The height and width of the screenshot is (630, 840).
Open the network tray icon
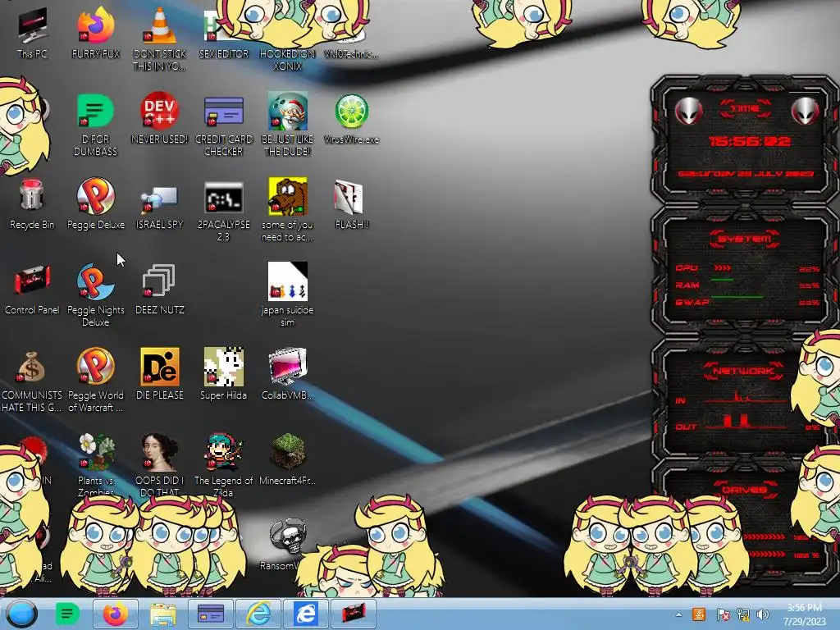tap(743, 614)
